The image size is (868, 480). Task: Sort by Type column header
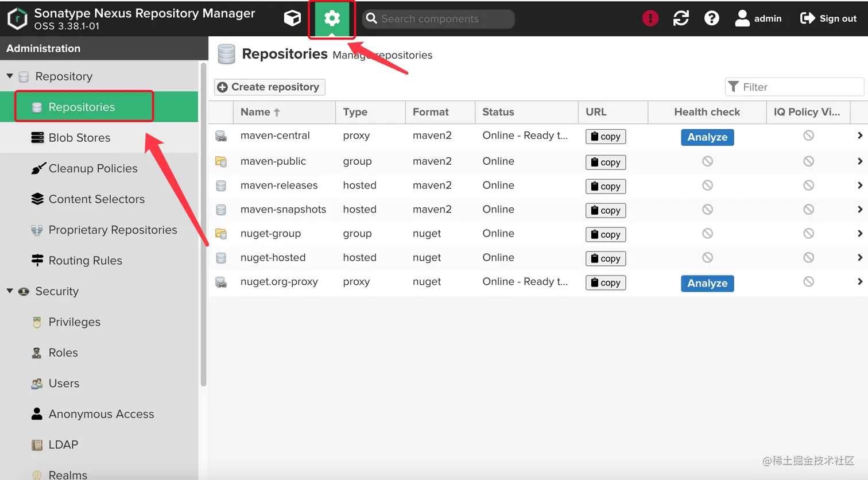[x=370, y=112]
